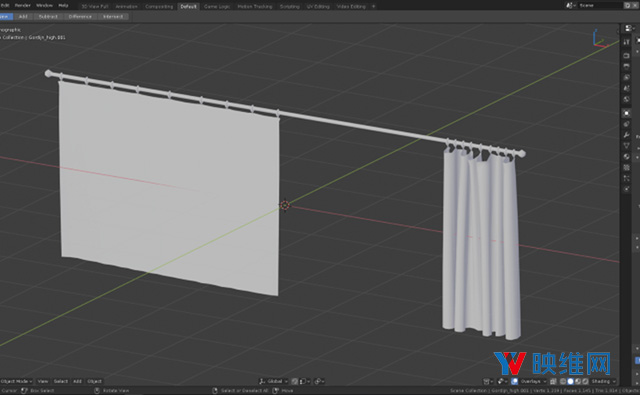The width and height of the screenshot is (640, 395).
Task: Open the viewport Add menu
Action: [x=78, y=382]
